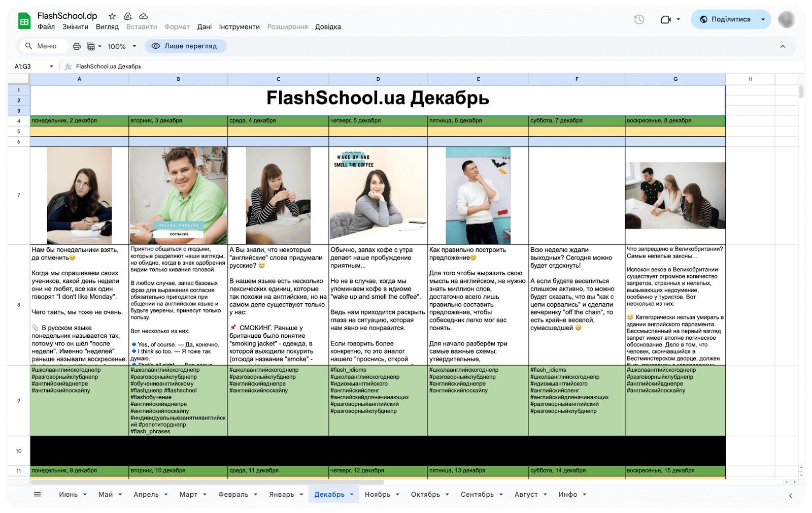Screen dimensions: 812x513
Task: Select column H header
Action: [750, 79]
